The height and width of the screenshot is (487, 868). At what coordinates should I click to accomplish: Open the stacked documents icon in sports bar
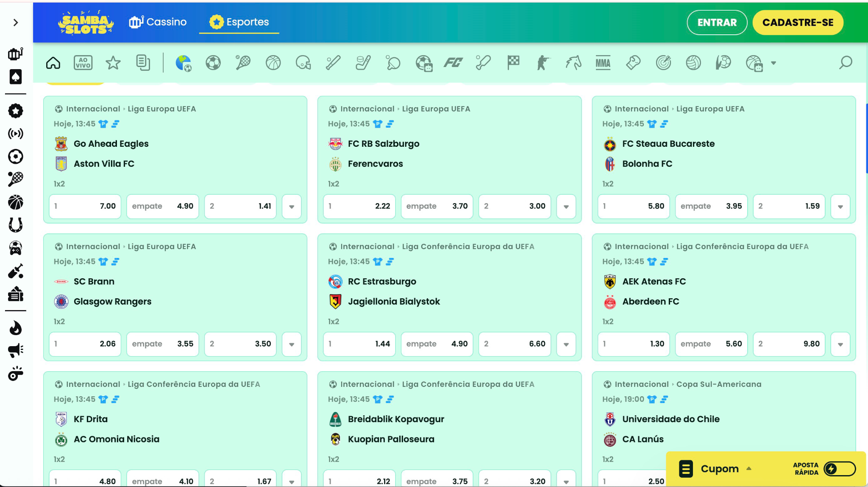(x=143, y=63)
